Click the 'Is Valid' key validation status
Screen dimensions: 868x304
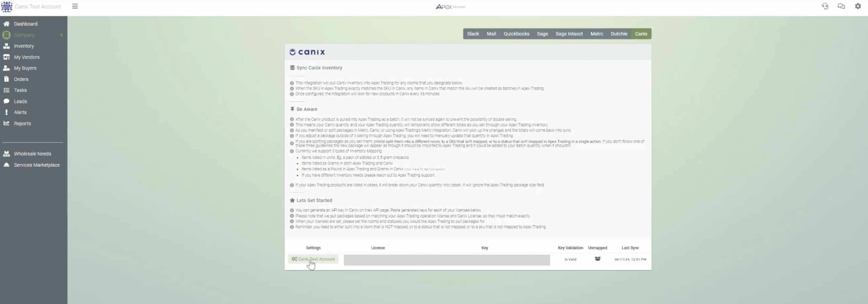(570, 259)
